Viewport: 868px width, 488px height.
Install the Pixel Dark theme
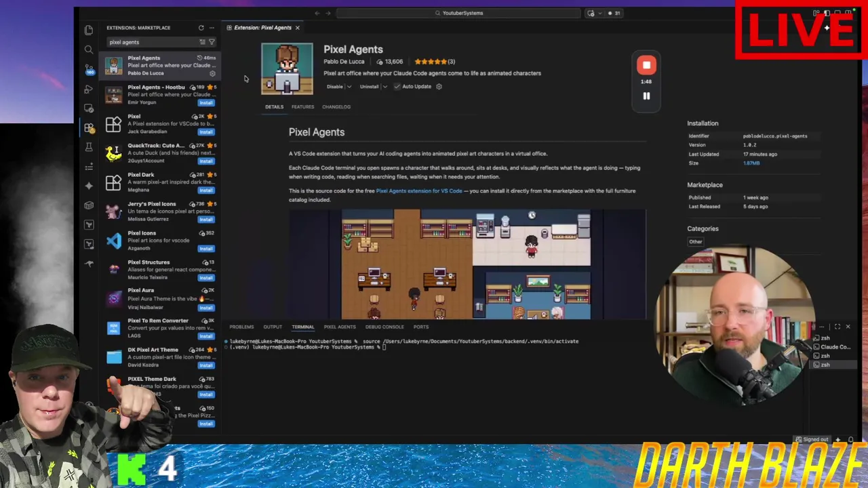pyautogui.click(x=206, y=190)
